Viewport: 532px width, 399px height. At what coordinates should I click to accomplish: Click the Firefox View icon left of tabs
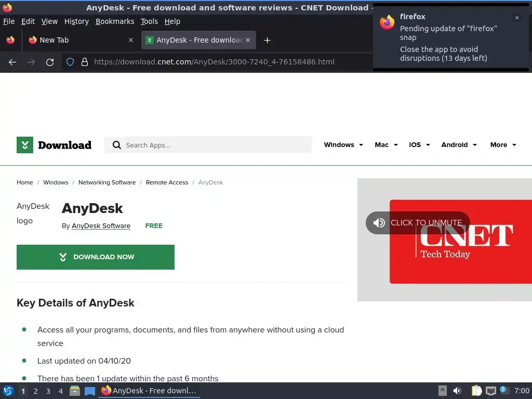coord(10,40)
